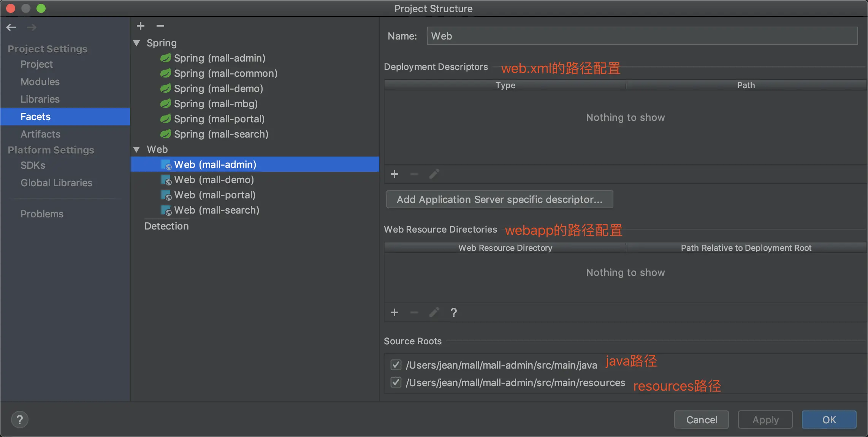Click the help button at the bottom left
The height and width of the screenshot is (437, 868).
pyautogui.click(x=20, y=420)
